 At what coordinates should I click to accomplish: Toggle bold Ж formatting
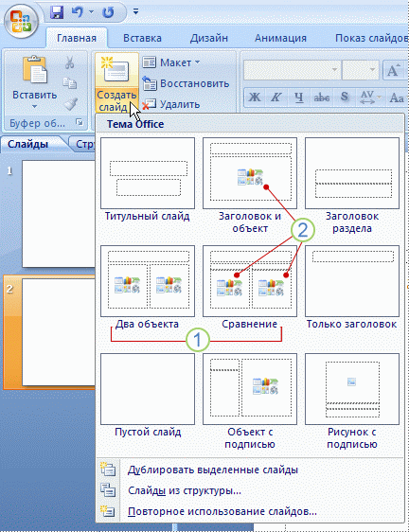click(x=255, y=98)
